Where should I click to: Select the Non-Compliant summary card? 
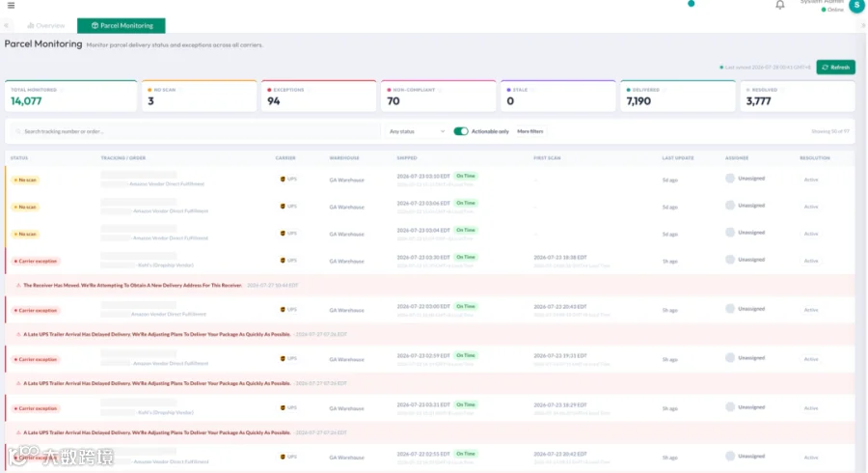(x=439, y=96)
